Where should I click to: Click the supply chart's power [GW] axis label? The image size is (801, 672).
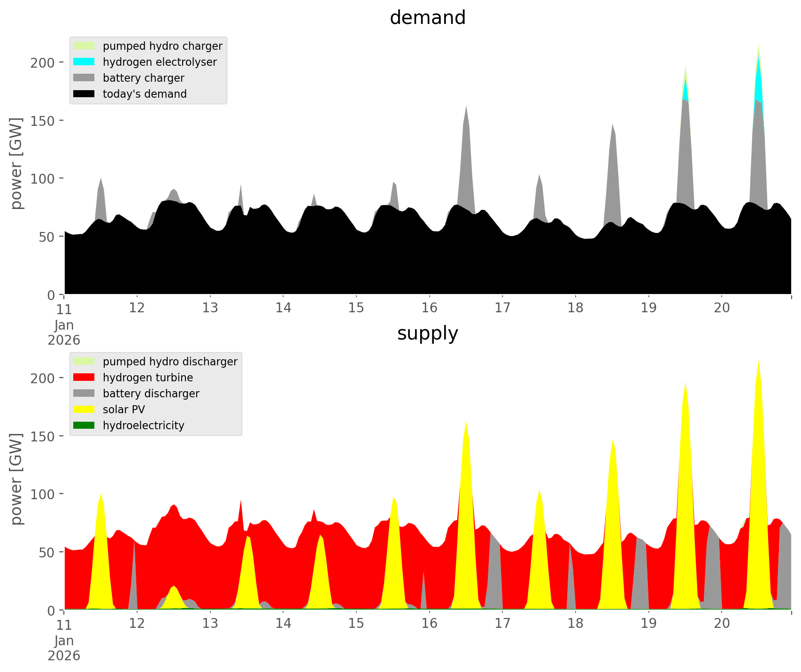[17, 479]
